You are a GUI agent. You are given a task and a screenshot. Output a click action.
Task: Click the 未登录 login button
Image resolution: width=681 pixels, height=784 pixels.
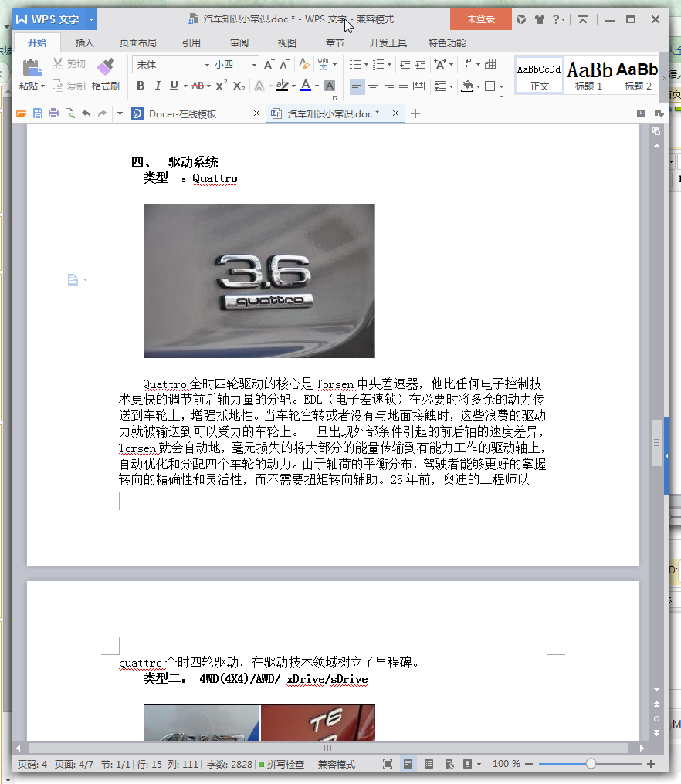(481, 19)
